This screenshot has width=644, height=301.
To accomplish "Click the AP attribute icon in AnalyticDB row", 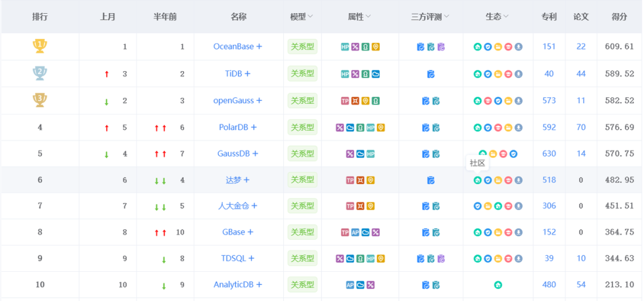I will 350,284.
